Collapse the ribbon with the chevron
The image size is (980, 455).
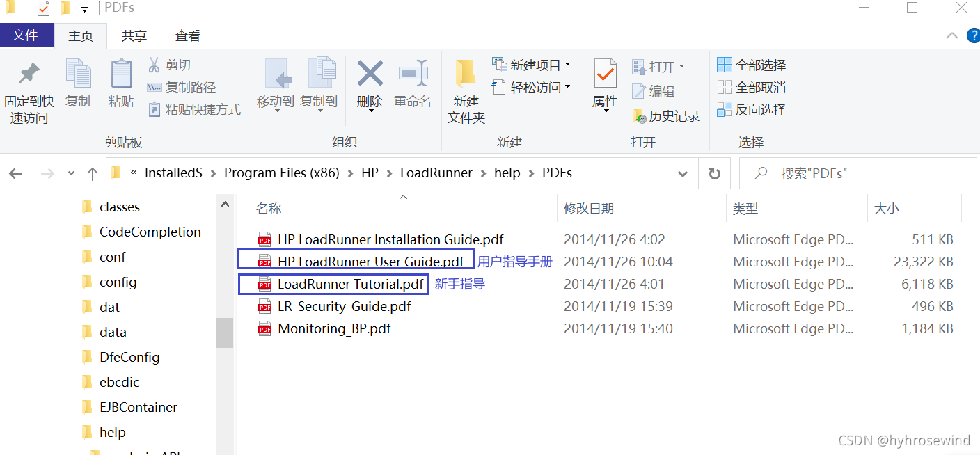click(951, 35)
